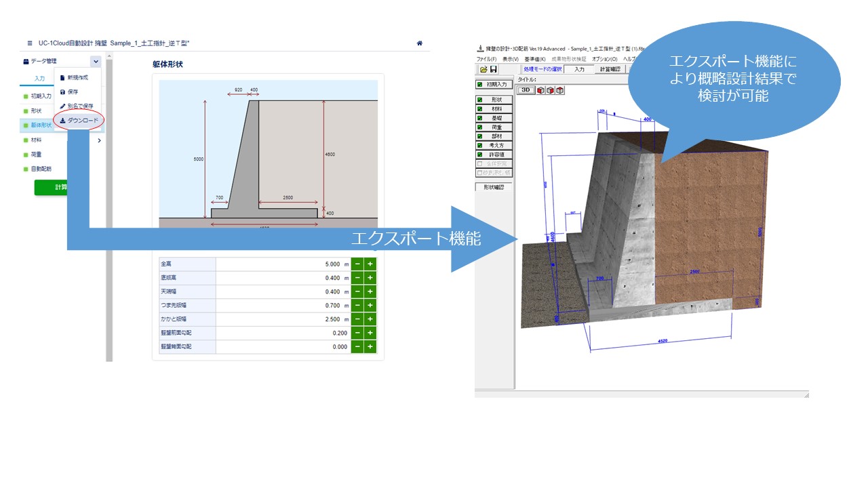The height and width of the screenshot is (488, 868).
Task: Switch to 入力 processing mode tab
Action: [x=579, y=69]
